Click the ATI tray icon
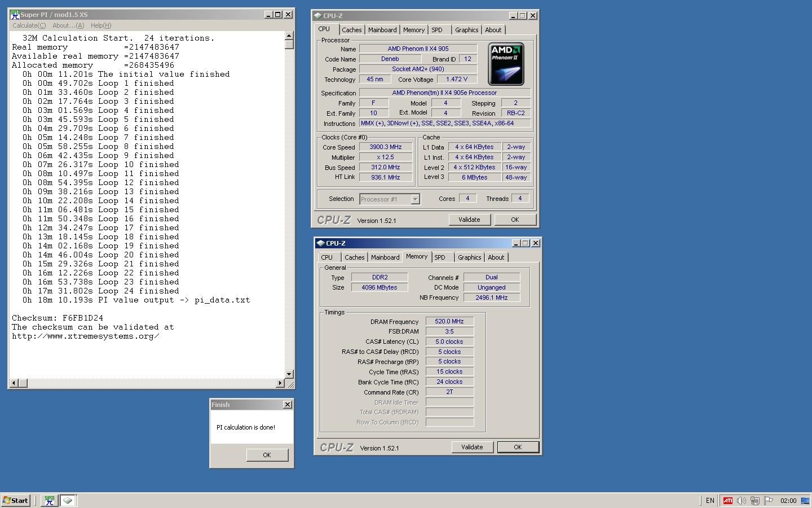812x508 pixels. [x=727, y=501]
